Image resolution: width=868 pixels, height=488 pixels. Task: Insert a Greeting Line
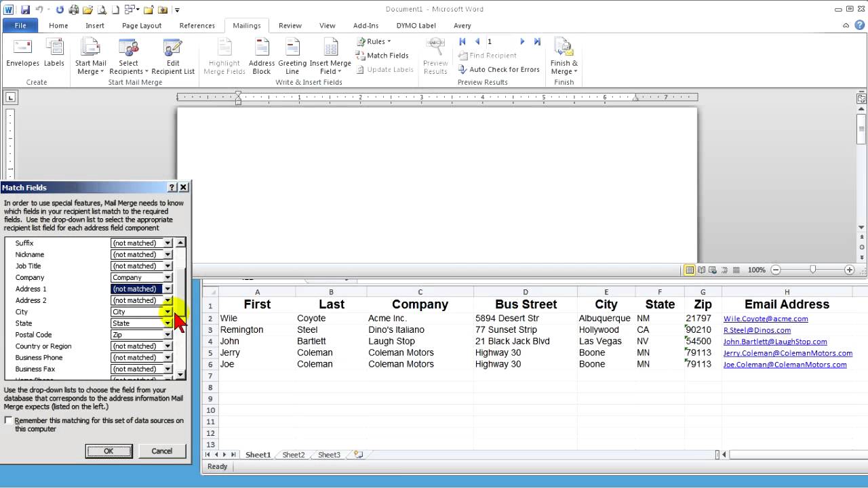point(292,56)
